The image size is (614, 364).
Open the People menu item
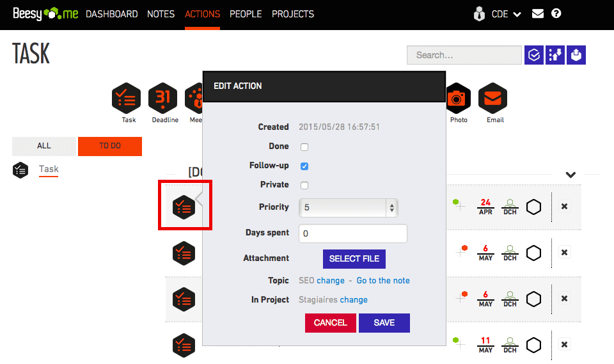coord(246,14)
